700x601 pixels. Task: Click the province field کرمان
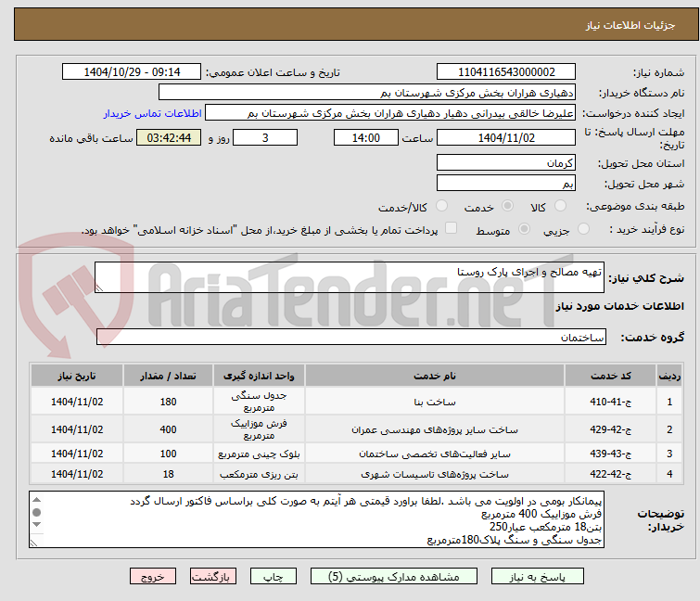pyautogui.click(x=506, y=162)
